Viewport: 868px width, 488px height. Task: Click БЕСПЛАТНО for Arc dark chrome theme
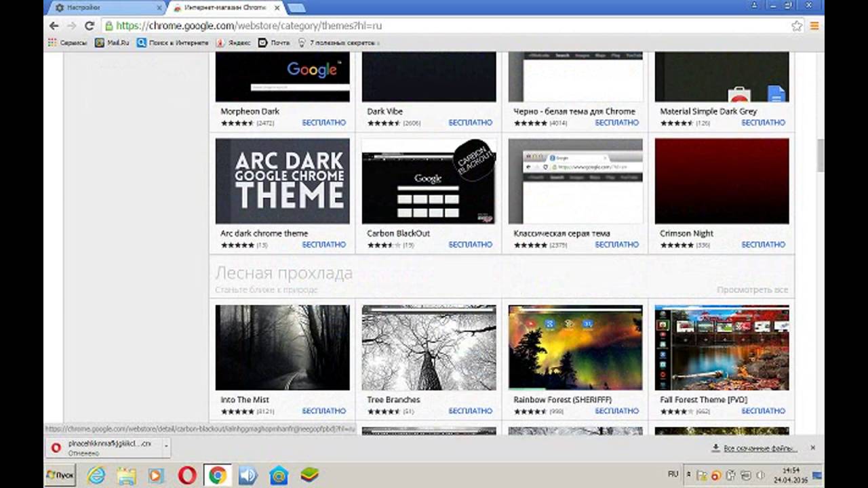(x=324, y=245)
